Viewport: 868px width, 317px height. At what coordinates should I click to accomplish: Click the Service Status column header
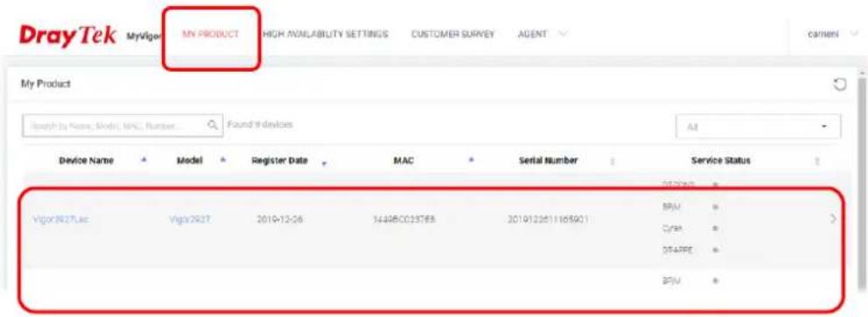(721, 160)
